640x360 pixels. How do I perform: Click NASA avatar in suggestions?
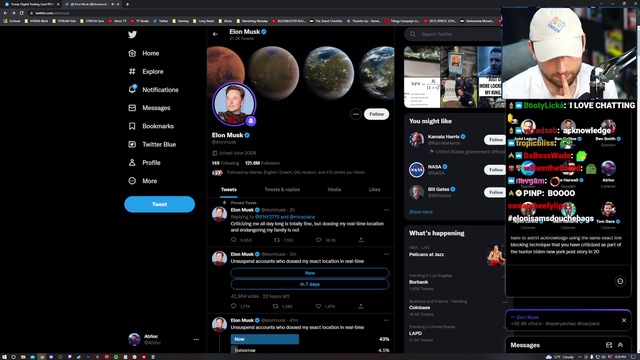coord(417,170)
